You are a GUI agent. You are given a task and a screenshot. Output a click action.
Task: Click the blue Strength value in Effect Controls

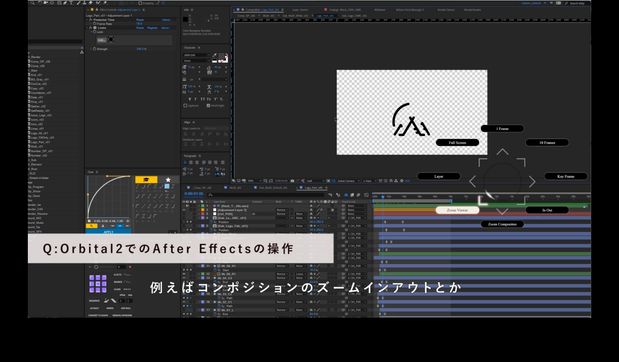(x=141, y=49)
